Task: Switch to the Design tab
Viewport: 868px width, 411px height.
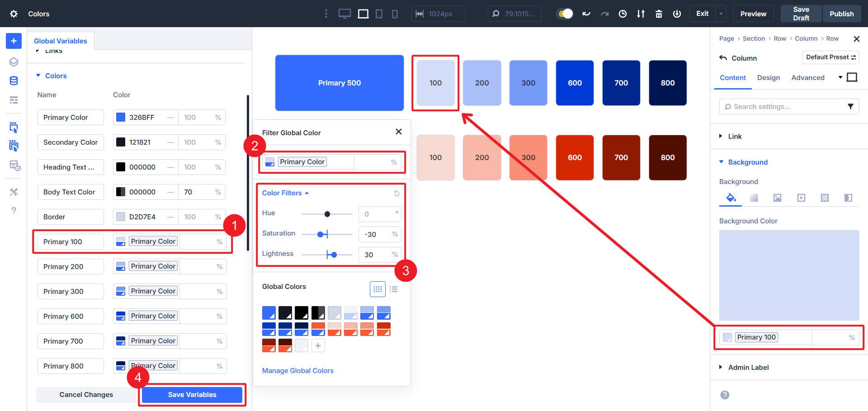Action: (x=769, y=77)
